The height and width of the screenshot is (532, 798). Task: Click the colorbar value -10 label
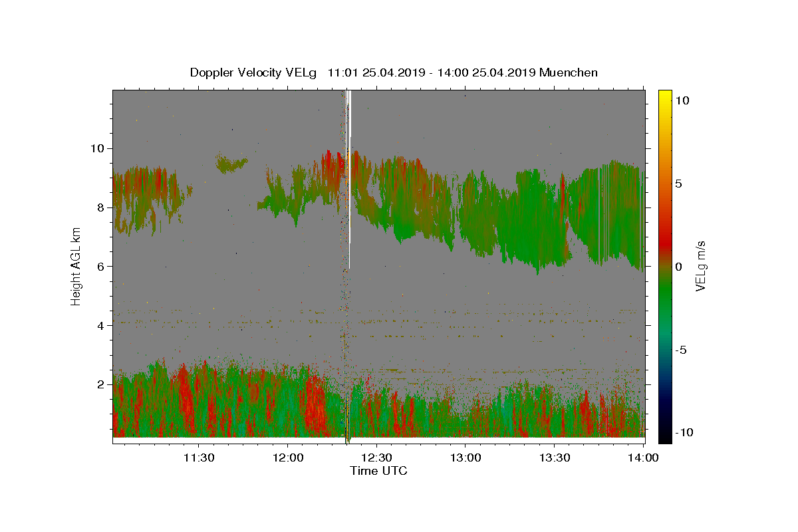[x=683, y=432]
